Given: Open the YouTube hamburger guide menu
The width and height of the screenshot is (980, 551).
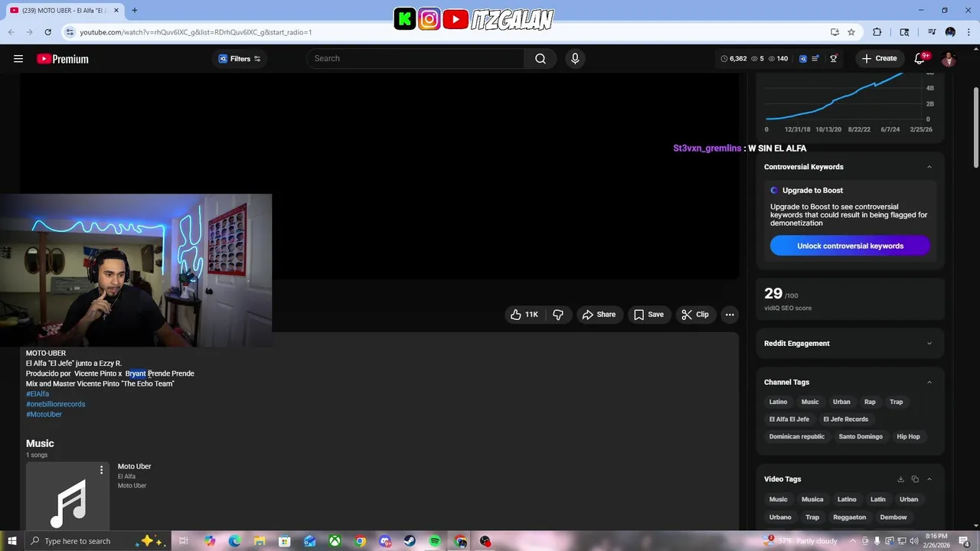Looking at the screenshot, I should coord(18,59).
